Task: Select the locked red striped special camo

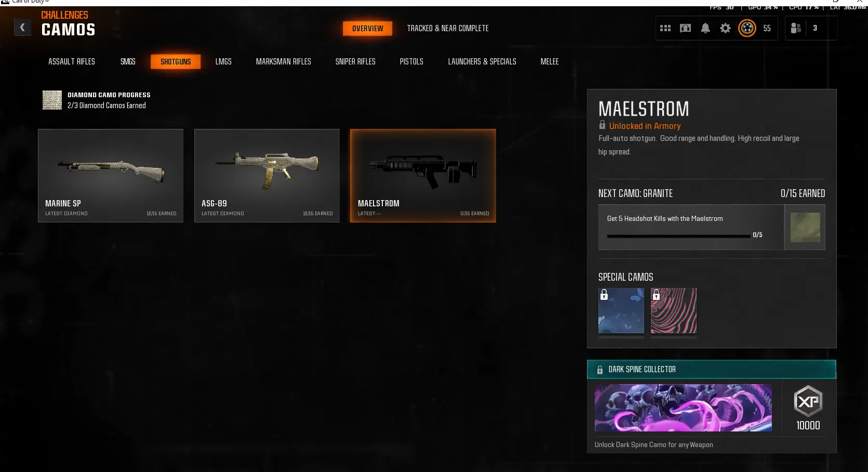Action: [674, 310]
